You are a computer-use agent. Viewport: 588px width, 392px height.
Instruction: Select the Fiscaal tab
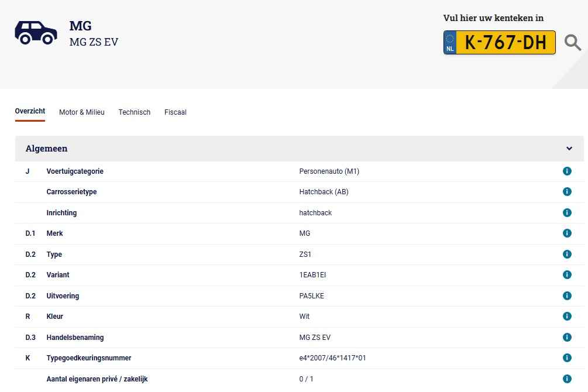176,112
